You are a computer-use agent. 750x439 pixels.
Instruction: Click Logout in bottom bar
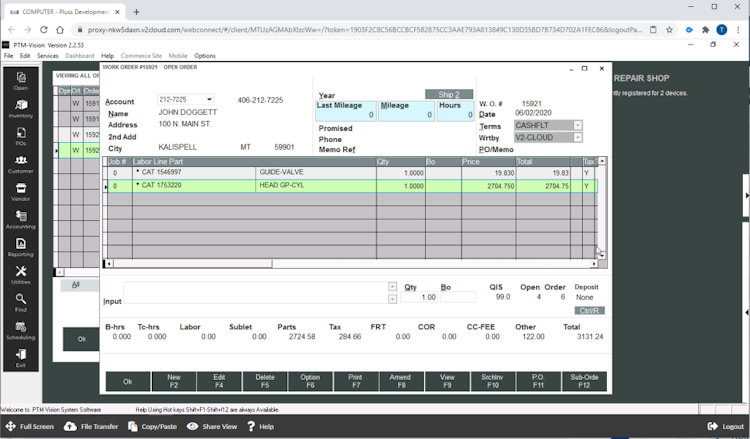(726, 426)
